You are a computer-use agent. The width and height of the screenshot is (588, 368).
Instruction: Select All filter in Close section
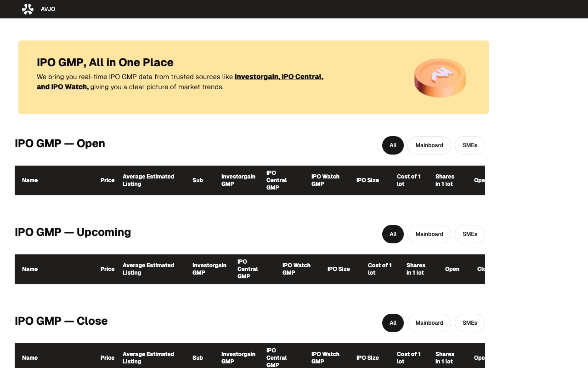pos(393,323)
